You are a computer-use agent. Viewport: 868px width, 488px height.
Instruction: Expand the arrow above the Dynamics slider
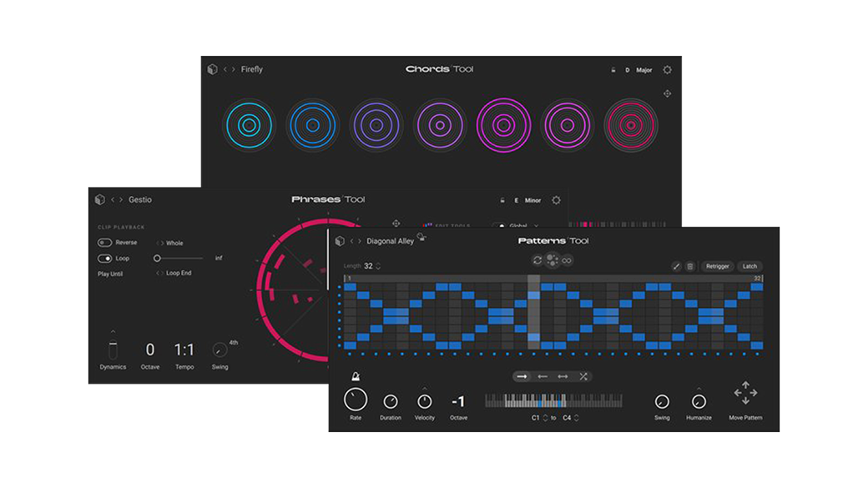click(x=113, y=331)
